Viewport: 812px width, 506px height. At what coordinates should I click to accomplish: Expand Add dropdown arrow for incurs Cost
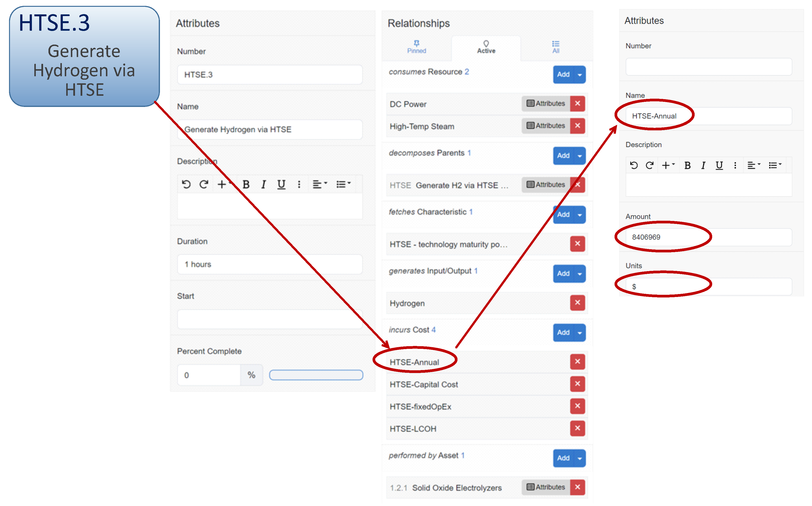click(580, 333)
